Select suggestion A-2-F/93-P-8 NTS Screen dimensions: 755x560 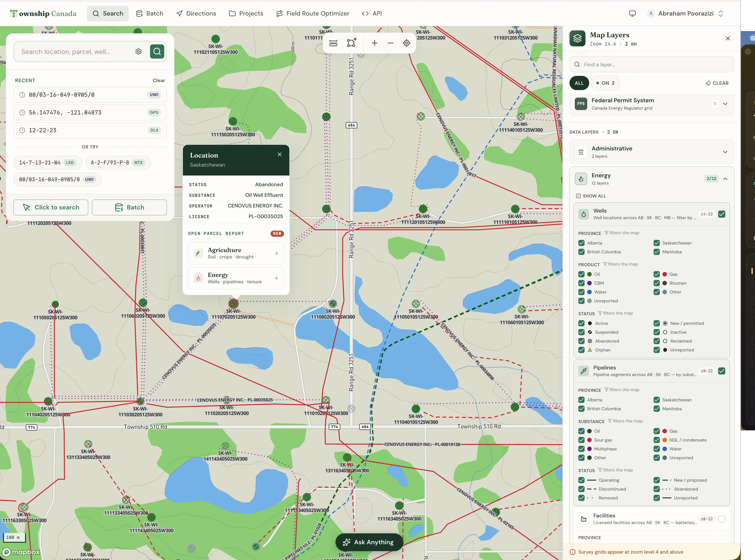118,162
